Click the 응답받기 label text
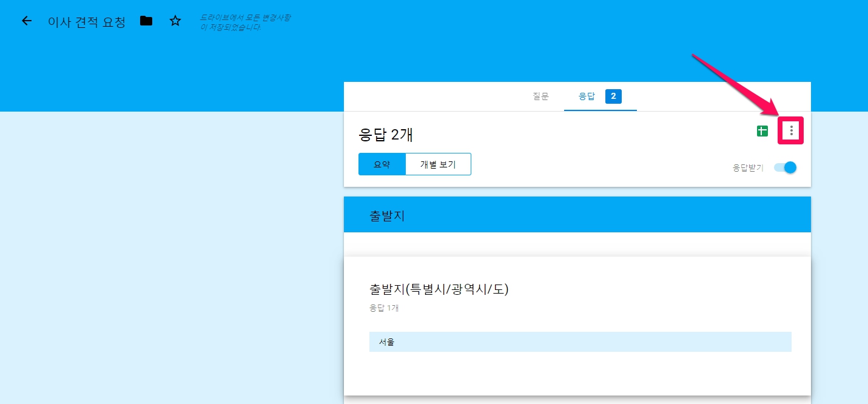The width and height of the screenshot is (868, 404). 748,168
